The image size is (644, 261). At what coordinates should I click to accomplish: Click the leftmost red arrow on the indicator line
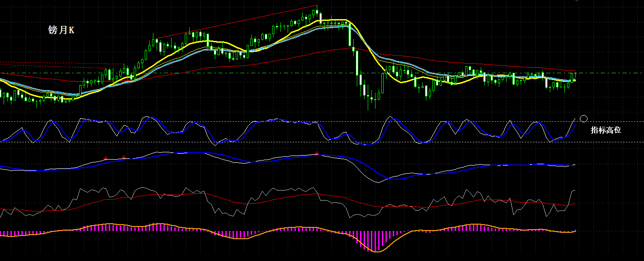coord(106,158)
